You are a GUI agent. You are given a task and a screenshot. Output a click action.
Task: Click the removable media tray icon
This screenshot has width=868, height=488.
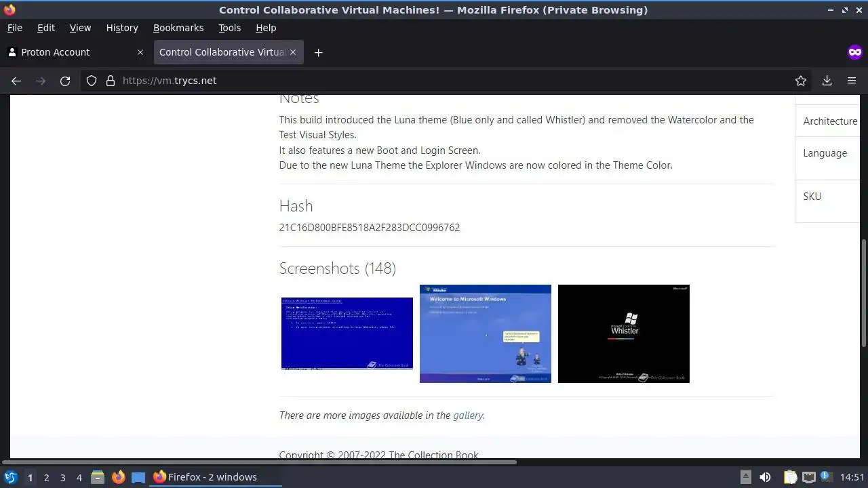pyautogui.click(x=745, y=477)
